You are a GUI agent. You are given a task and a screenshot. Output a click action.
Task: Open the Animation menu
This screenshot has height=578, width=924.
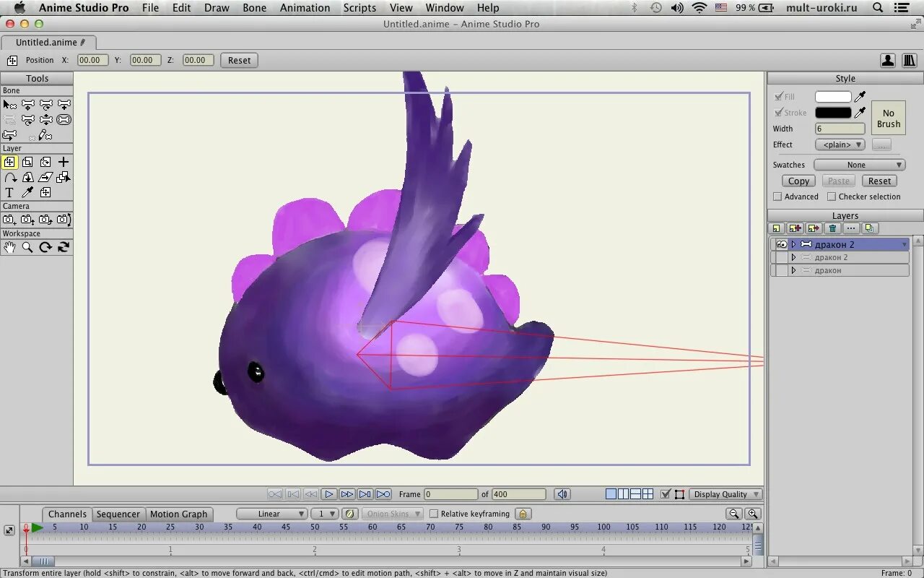305,8
